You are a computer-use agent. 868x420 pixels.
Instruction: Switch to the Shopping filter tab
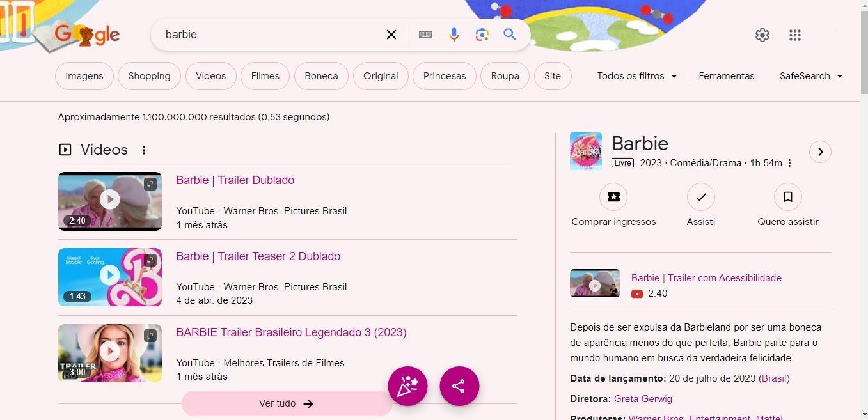pyautogui.click(x=149, y=76)
